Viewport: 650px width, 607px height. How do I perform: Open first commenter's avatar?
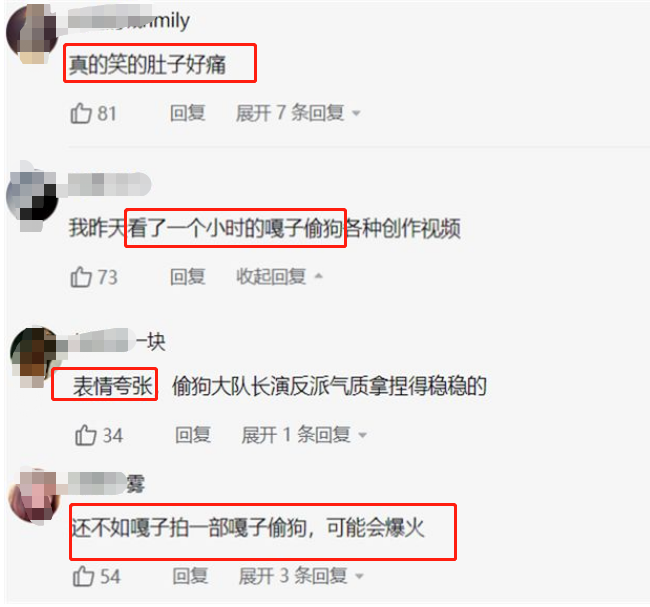click(x=32, y=34)
